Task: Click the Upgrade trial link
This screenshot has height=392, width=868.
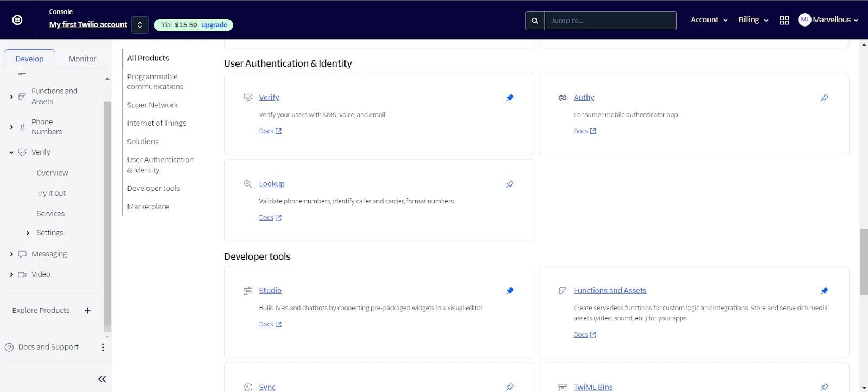Action: click(x=214, y=25)
